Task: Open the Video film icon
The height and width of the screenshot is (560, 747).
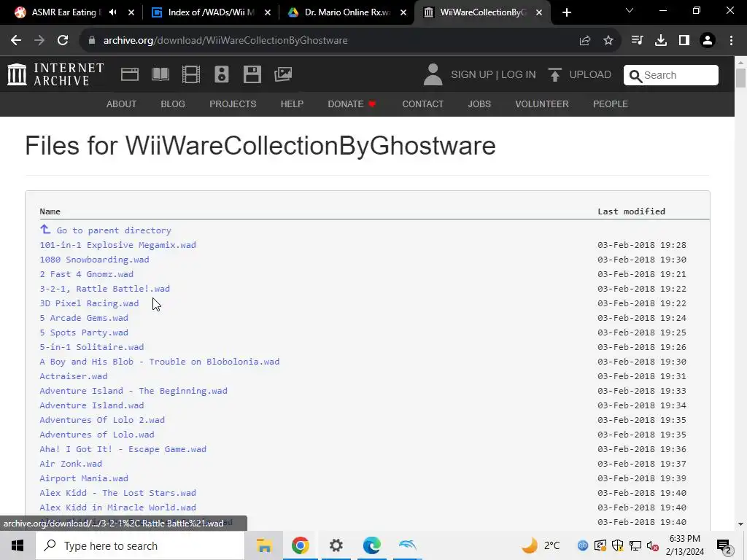Action: point(191,74)
